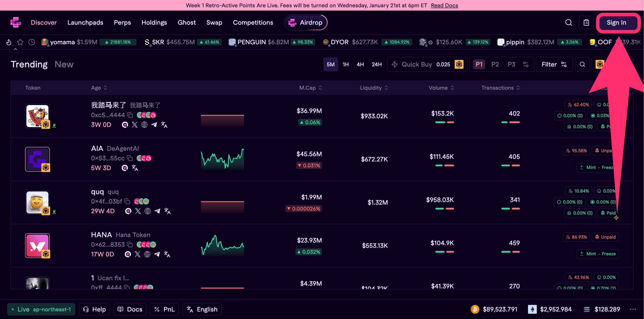Image resolution: width=644 pixels, height=319 pixels.
Task: Open the X link on the 我踏马来了 row
Action: [135, 125]
